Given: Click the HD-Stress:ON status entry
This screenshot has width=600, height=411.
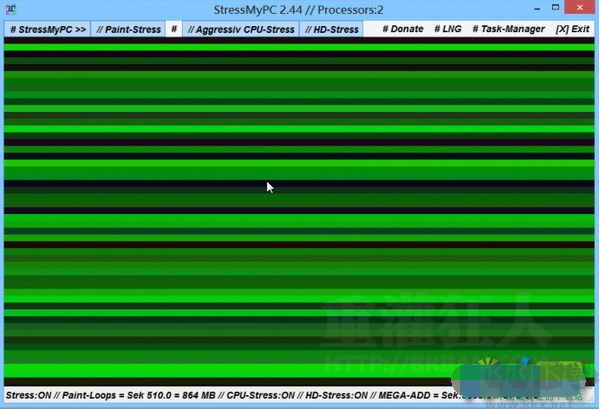Looking at the screenshot, I should click(336, 395).
